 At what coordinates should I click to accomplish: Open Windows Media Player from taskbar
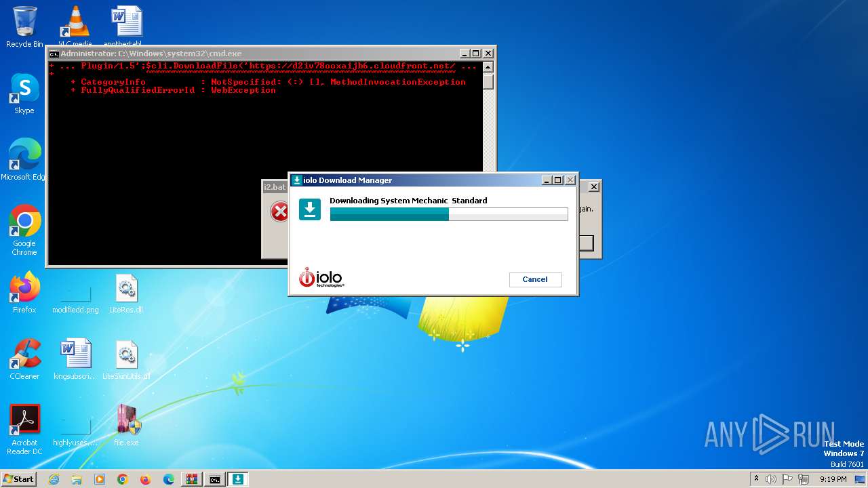click(100, 479)
